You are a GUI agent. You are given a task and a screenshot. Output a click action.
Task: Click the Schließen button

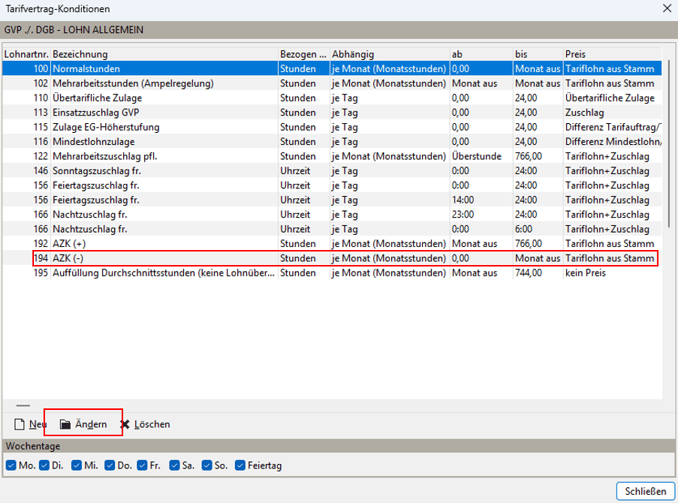[x=645, y=491]
